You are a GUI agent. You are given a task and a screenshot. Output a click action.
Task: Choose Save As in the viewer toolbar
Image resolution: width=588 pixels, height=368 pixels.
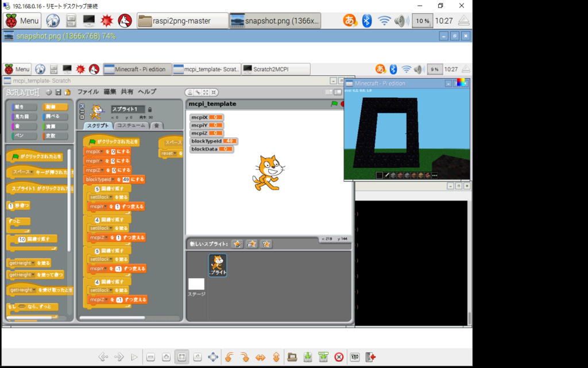pos(323,357)
